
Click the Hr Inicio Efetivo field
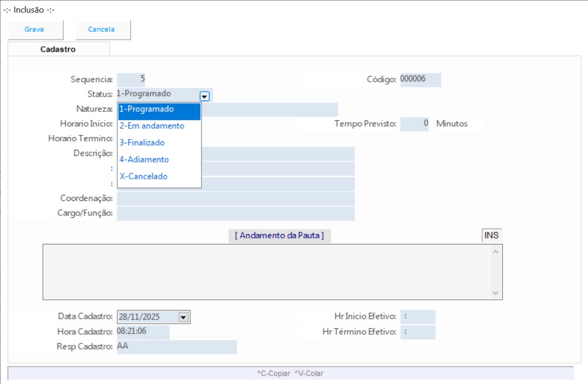pos(418,317)
